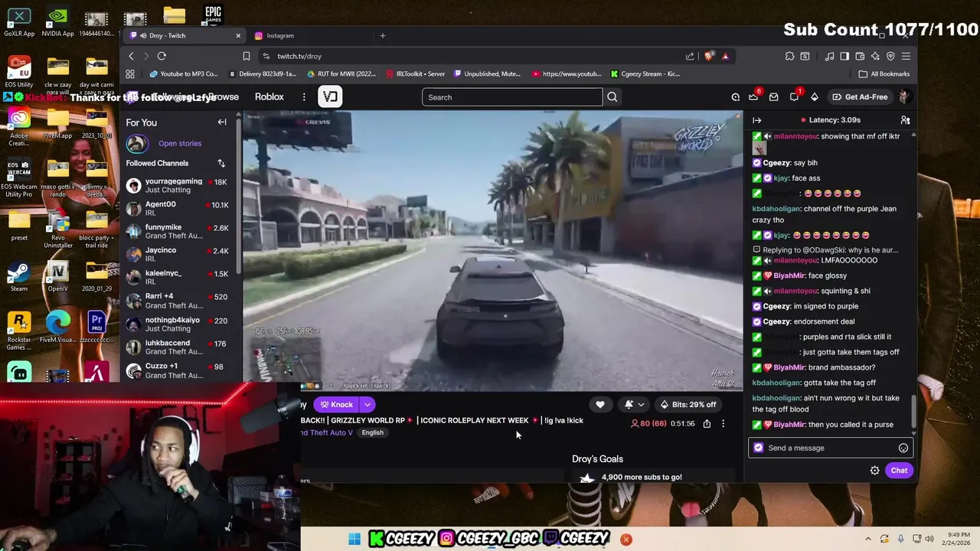The height and width of the screenshot is (551, 980).
Task: Reload the browser page
Action: click(162, 56)
